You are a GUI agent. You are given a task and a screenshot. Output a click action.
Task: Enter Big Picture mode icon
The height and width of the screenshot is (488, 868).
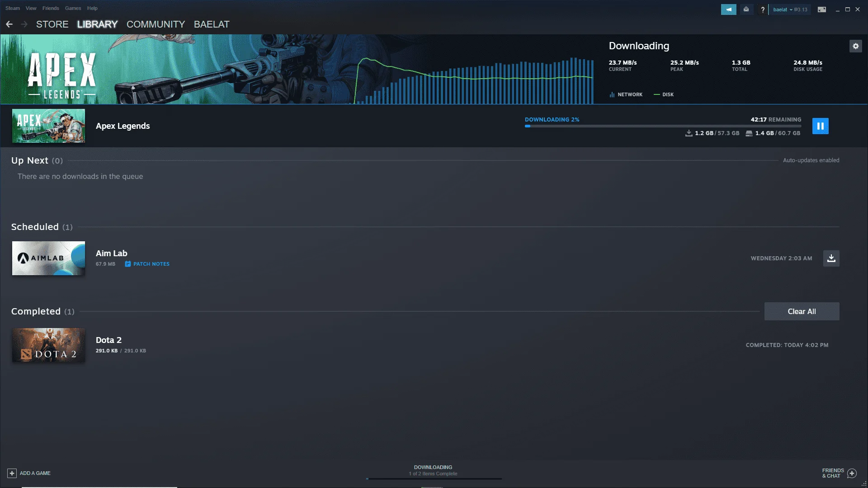click(822, 9)
